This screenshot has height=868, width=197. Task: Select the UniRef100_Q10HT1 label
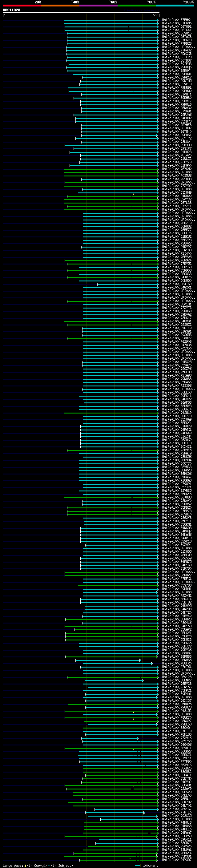[176, 94]
